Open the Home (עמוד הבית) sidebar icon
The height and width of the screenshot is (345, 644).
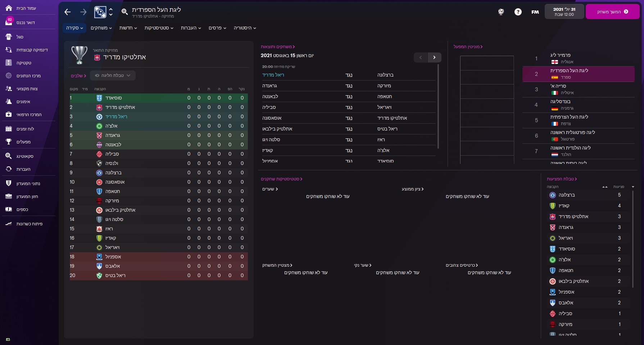point(9,8)
